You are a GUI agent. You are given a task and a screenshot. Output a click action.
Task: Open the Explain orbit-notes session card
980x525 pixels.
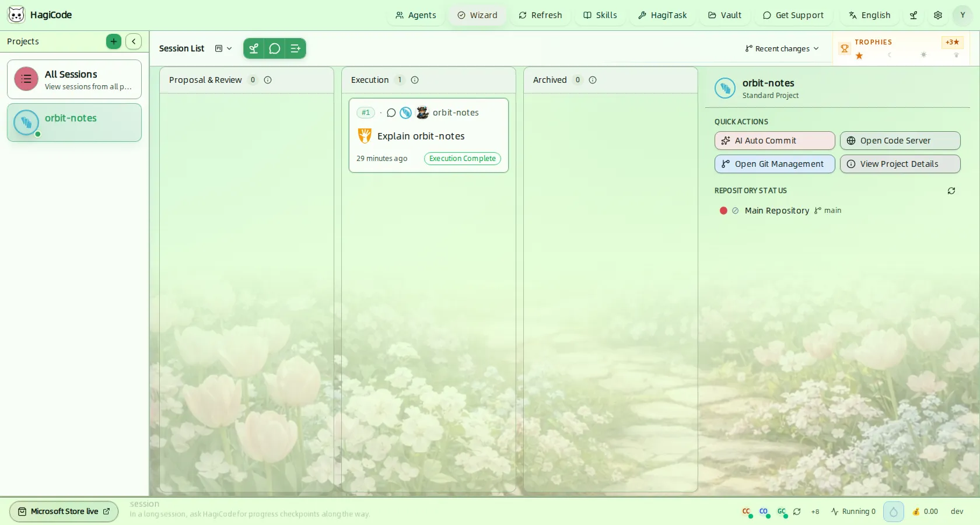coord(429,135)
